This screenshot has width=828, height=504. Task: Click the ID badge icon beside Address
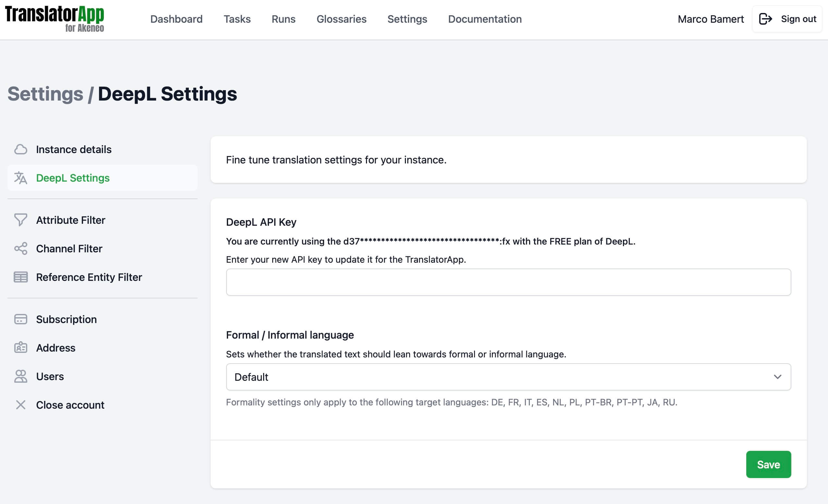point(21,348)
